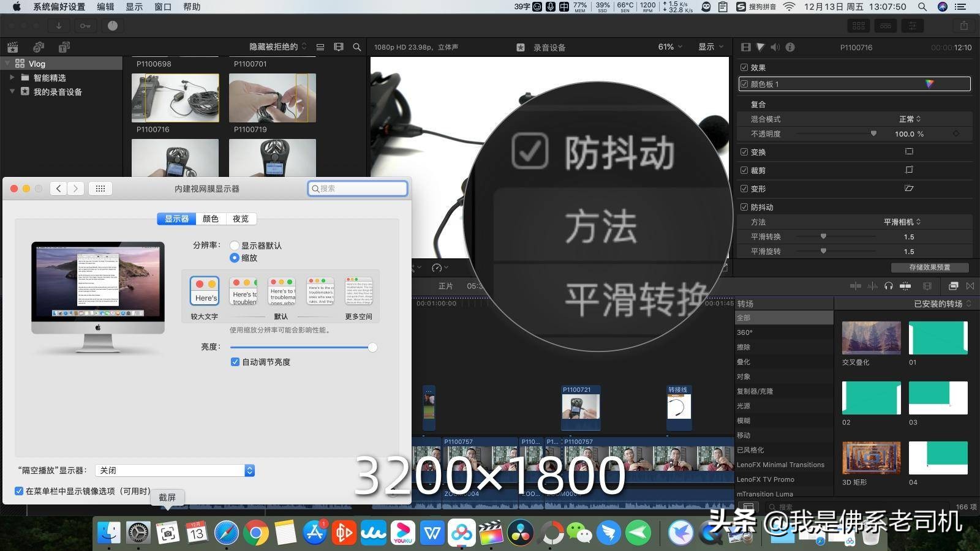Expand 智能精选 in the library sidebar
980x551 pixels.
[x=12, y=78]
